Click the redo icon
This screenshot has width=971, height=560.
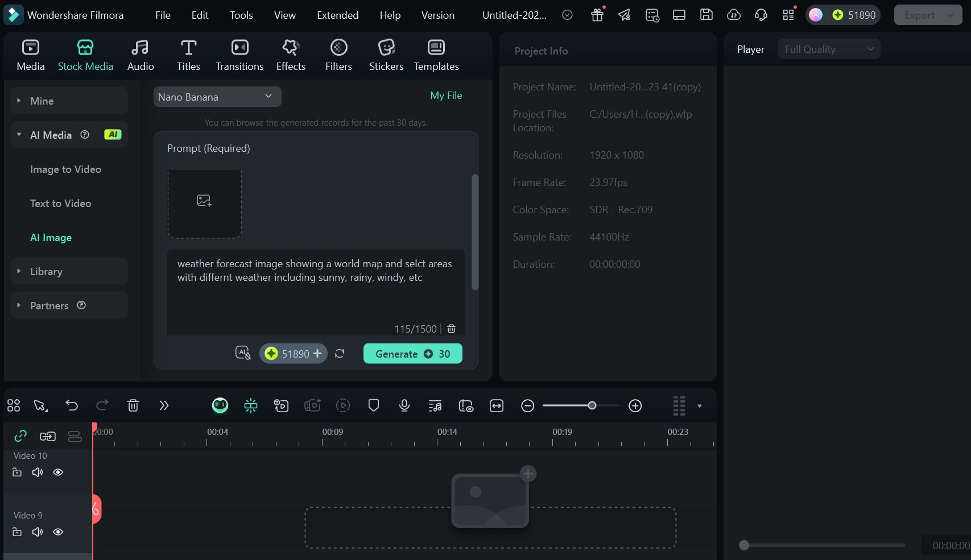[x=102, y=405]
